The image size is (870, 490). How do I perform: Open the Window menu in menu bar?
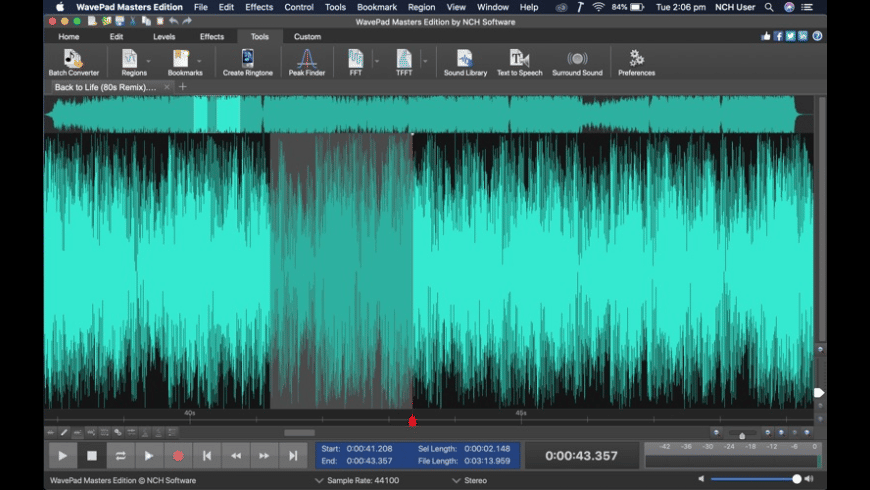pos(493,7)
